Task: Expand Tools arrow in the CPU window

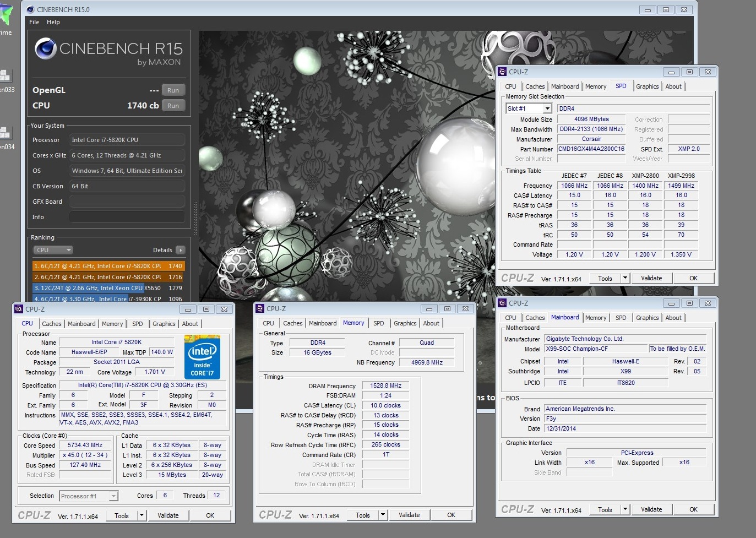Action: coord(142,515)
